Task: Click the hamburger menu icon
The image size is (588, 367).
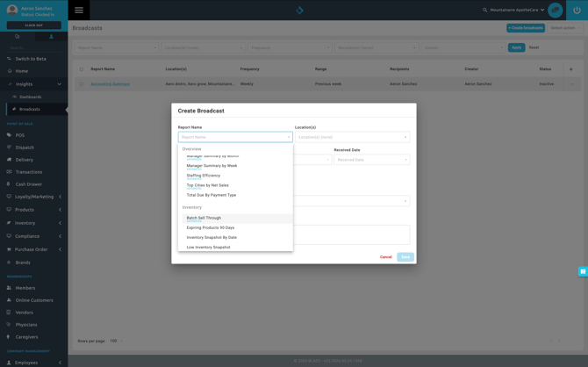Action: tap(79, 11)
